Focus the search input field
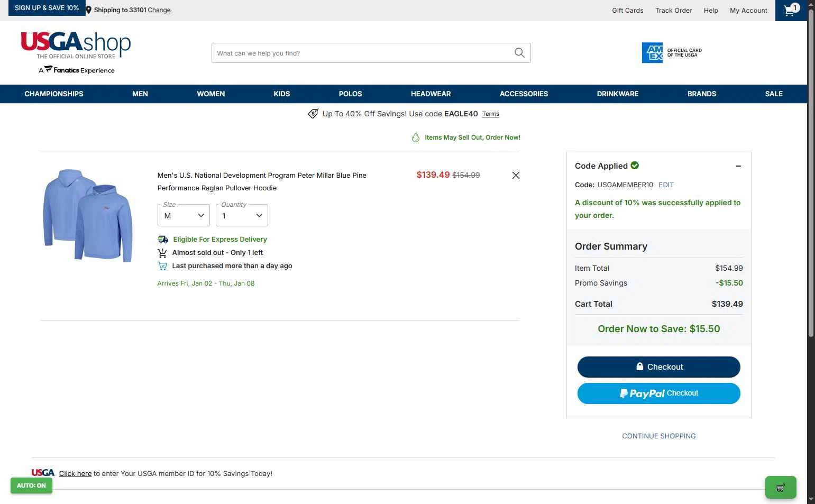Image resolution: width=815 pixels, height=504 pixels. (362, 53)
